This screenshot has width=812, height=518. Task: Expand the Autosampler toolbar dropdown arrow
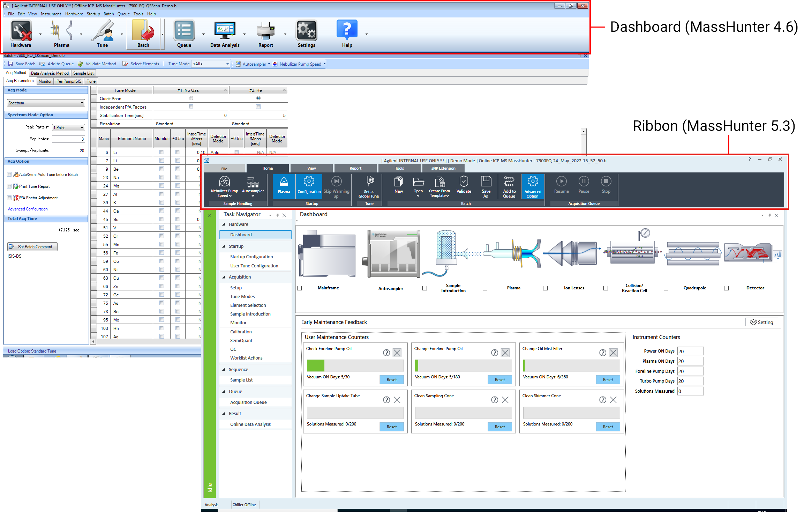click(x=269, y=64)
